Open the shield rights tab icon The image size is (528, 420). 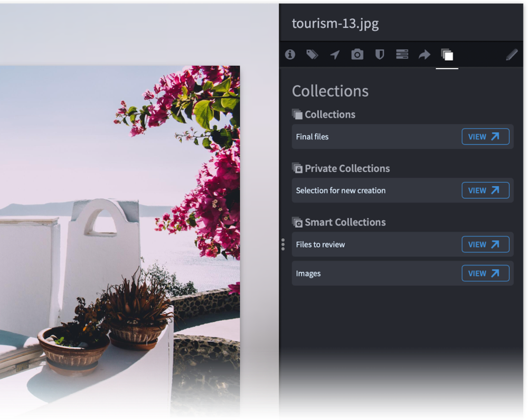[x=380, y=54]
